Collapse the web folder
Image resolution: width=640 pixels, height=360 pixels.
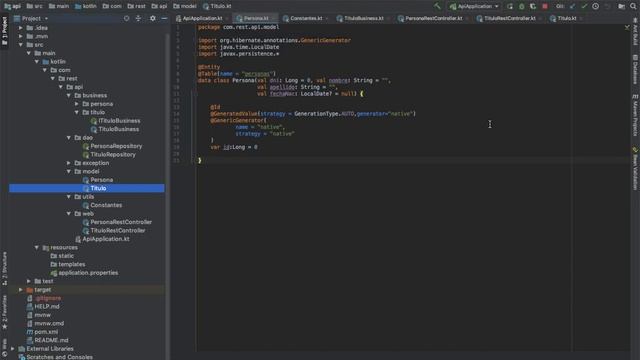coord(69,214)
